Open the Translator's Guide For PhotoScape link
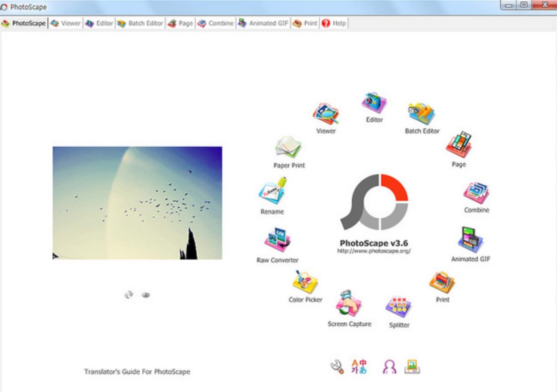Screen dimensions: 557x392 138,371
